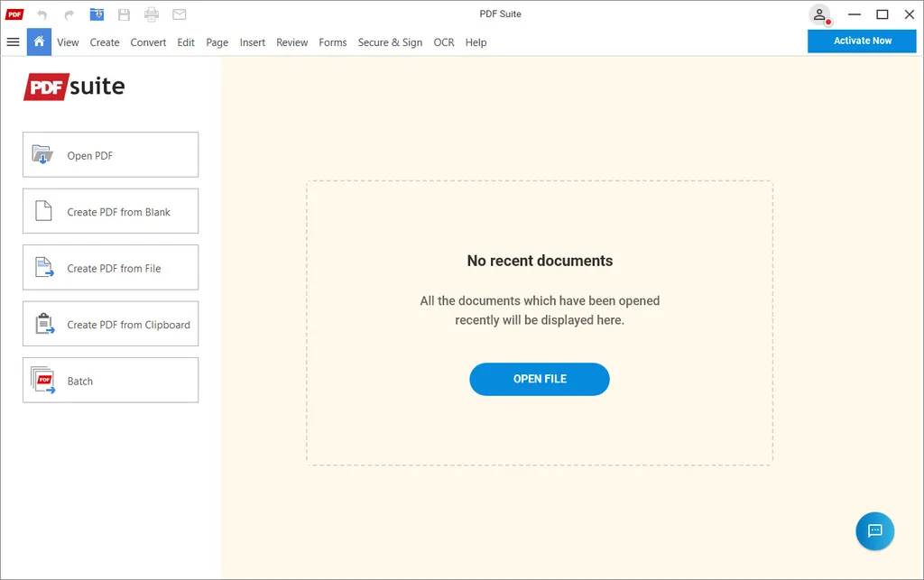This screenshot has height=580, width=924.
Task: Open the Create menu
Action: 105,42
